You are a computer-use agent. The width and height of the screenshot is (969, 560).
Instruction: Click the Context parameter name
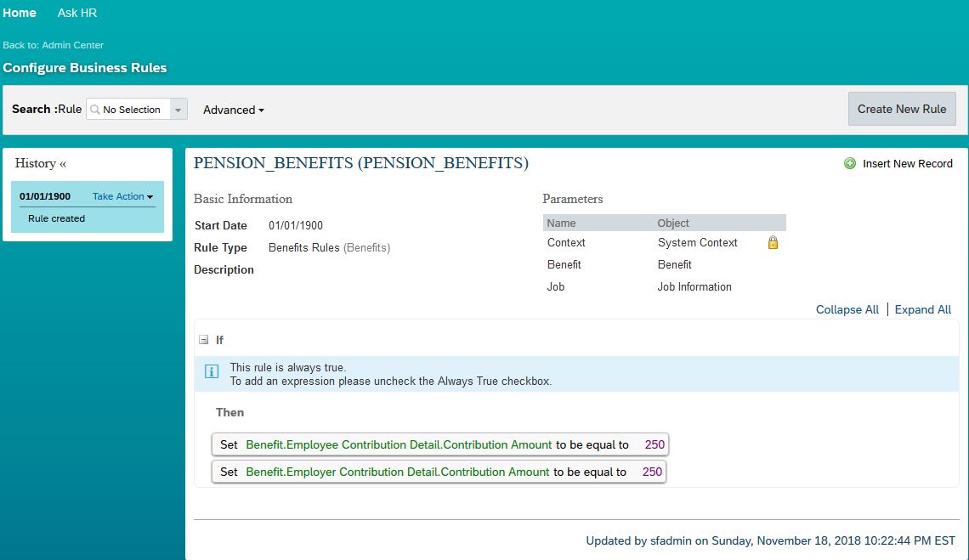(x=566, y=243)
